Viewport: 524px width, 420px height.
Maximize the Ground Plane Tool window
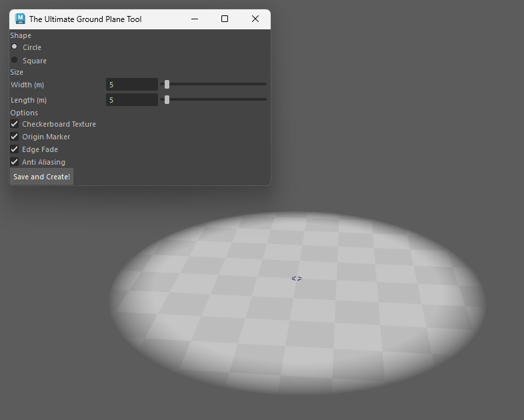(225, 19)
